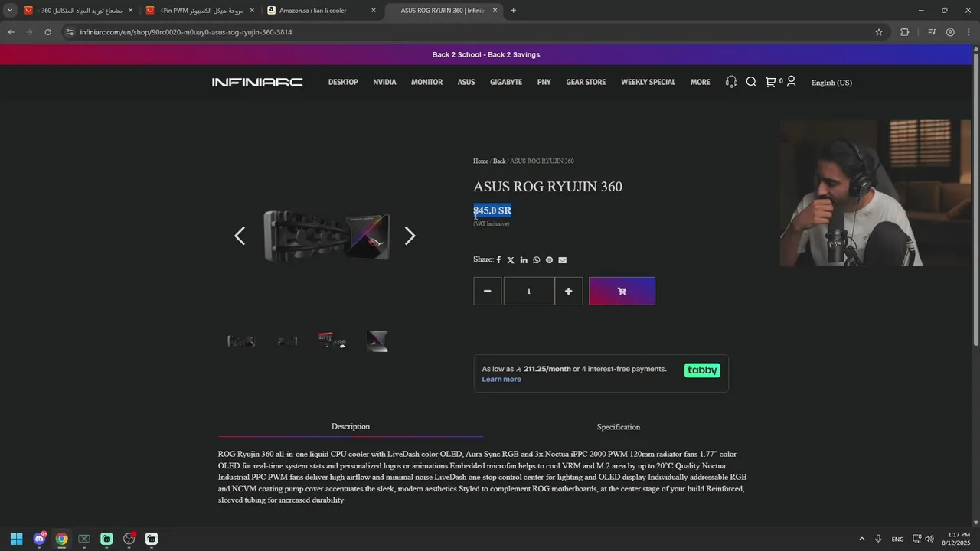Show the next product image arrow
This screenshot has width=980, height=551.
coord(410,236)
